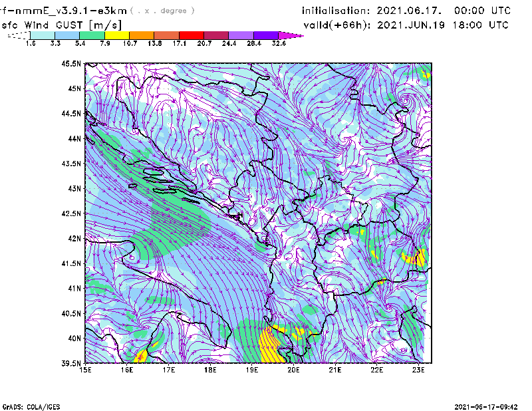Click the 40.5N latitude label

click(x=71, y=314)
